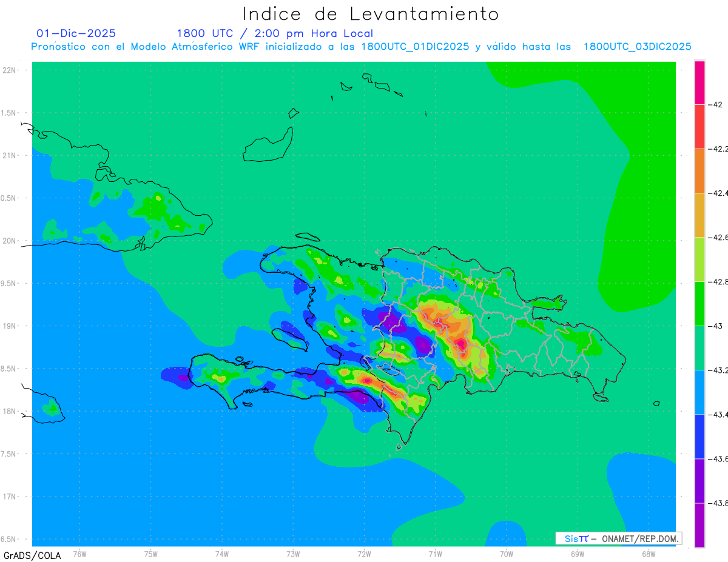
Task: Select the teal-green legend swatch below -43
Action: [699, 348]
